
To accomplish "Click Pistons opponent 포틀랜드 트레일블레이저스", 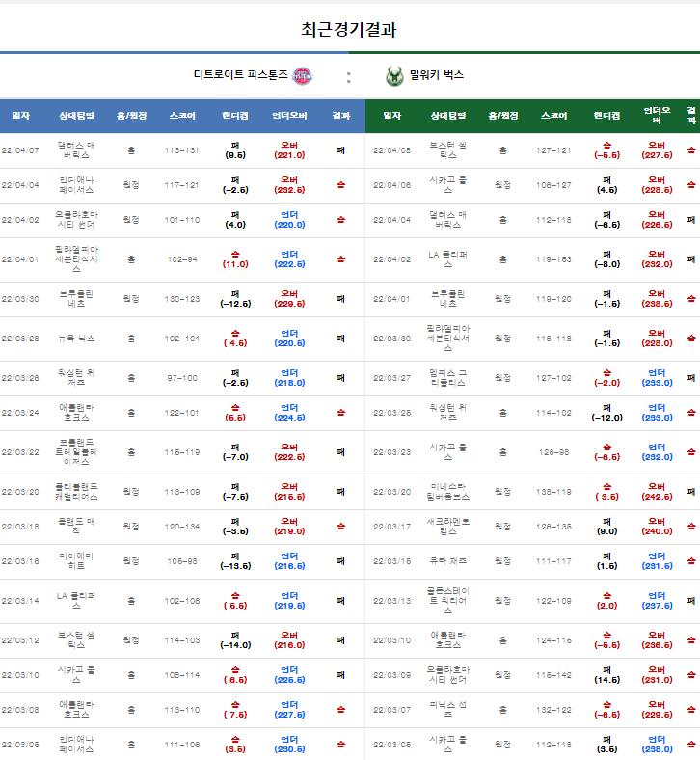I will [x=76, y=451].
